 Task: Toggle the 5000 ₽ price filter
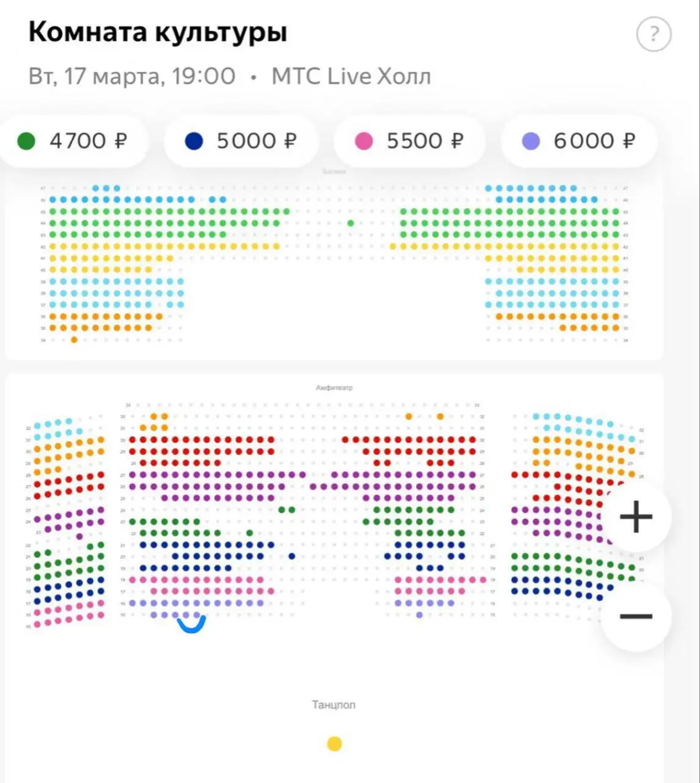pos(241,141)
